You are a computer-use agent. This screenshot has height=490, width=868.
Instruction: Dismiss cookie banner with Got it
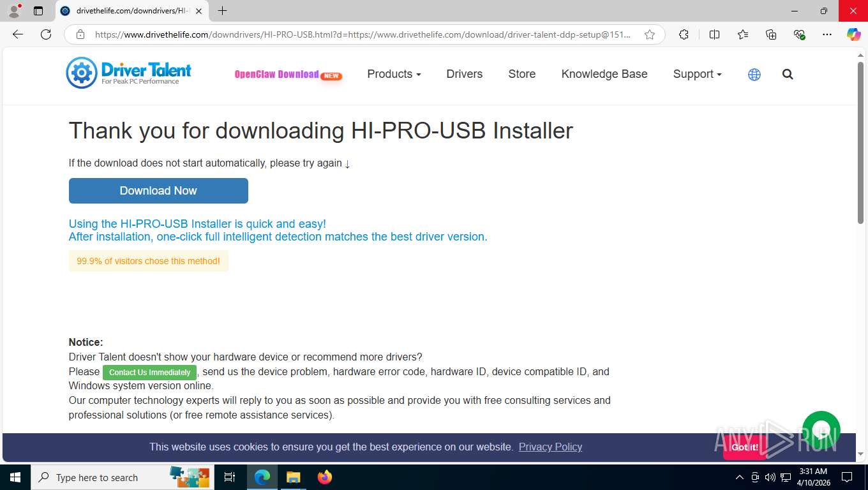(x=745, y=447)
